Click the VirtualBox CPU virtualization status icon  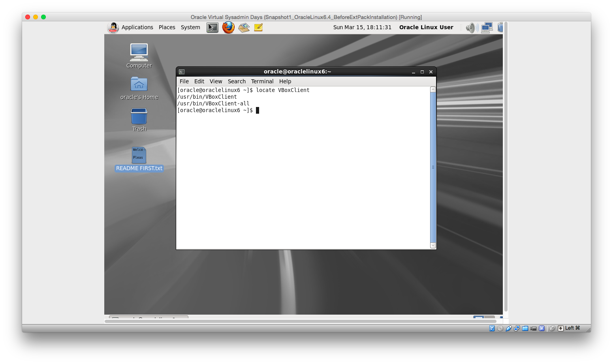pyautogui.click(x=542, y=328)
